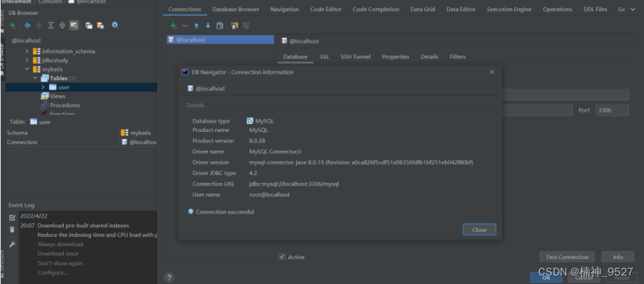Switch to the Code Editor tab

[x=326, y=9]
